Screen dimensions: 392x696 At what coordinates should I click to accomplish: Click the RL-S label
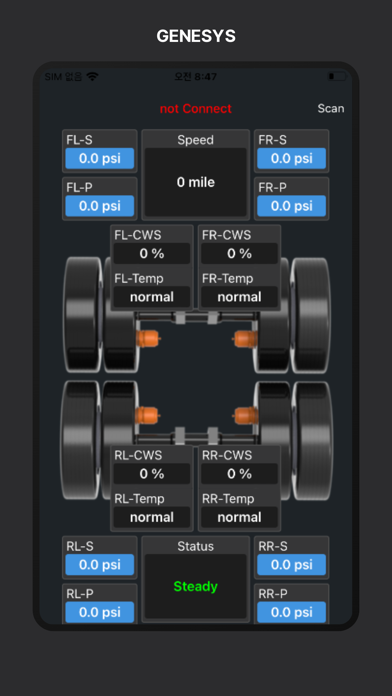pos(80,546)
